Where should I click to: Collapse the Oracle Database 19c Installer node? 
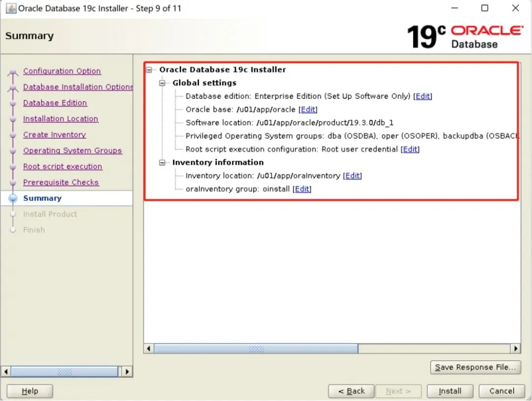(x=149, y=70)
